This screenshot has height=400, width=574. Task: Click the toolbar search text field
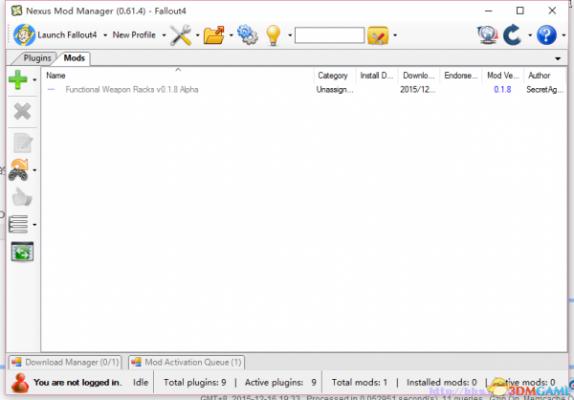tap(329, 35)
